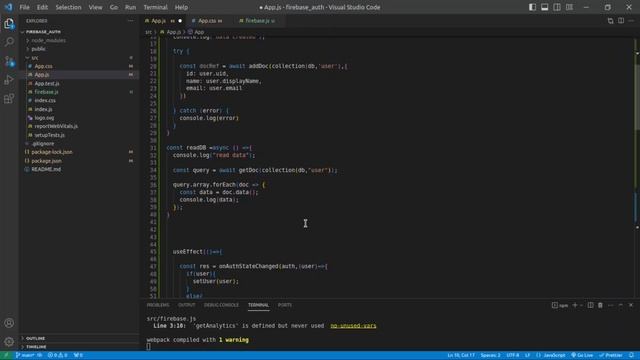Open the Selection menu

pos(68,7)
